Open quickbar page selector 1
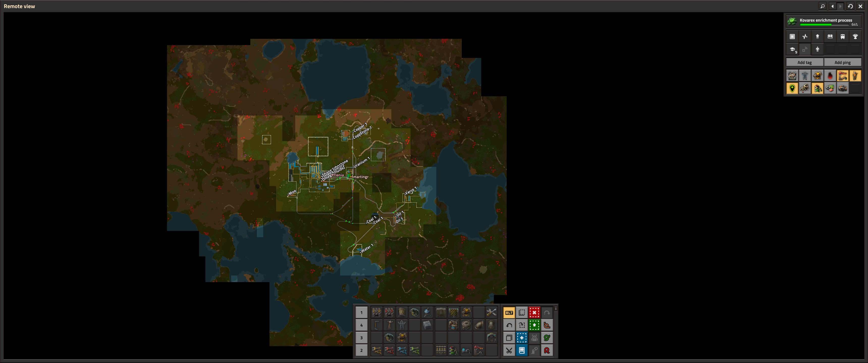 pos(362,313)
